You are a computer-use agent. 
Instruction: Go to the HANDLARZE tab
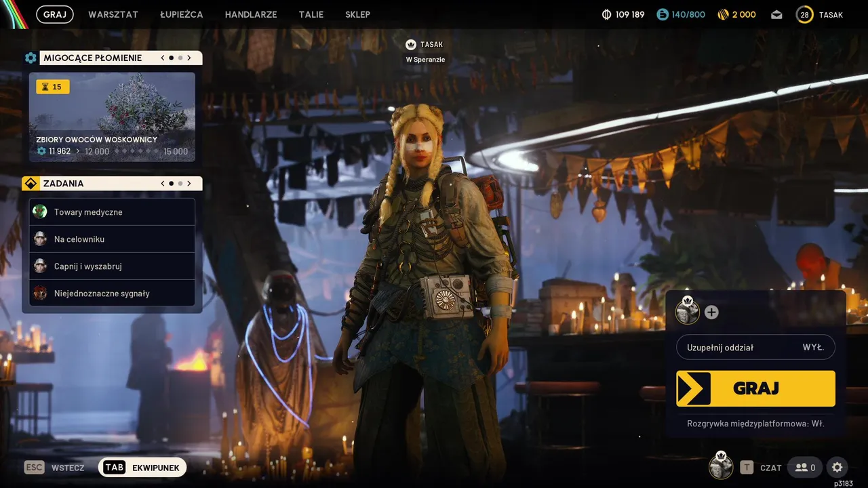click(x=251, y=14)
